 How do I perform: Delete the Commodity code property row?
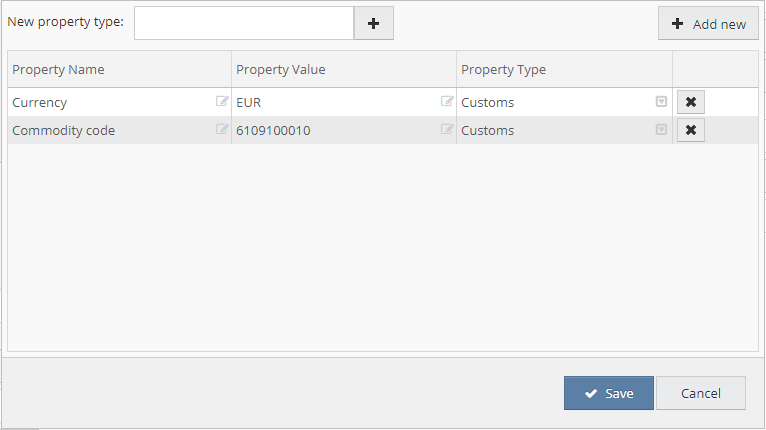pos(690,130)
